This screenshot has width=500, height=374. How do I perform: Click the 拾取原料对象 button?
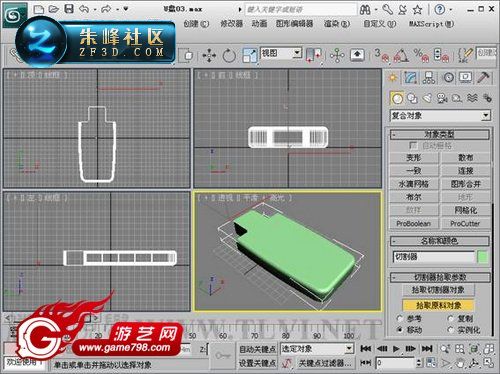438,305
